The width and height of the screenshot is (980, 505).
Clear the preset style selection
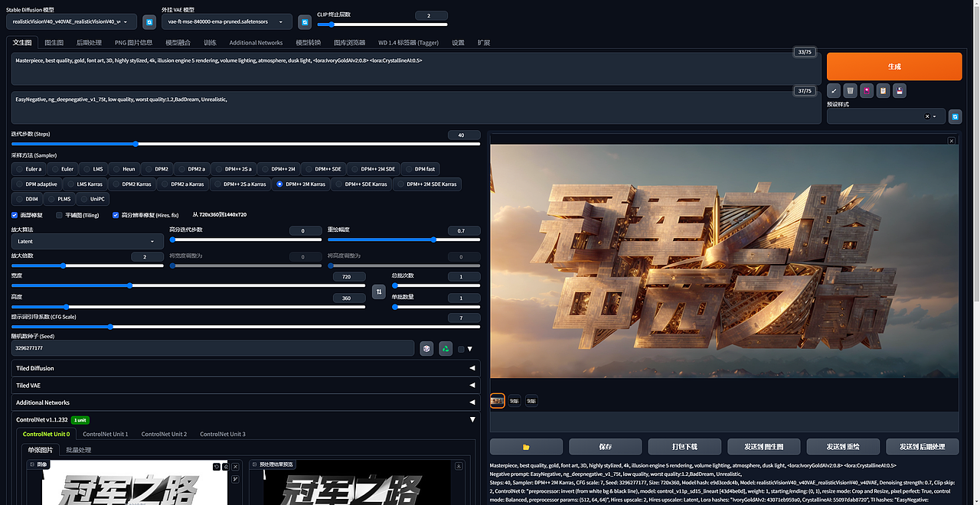pos(926,116)
